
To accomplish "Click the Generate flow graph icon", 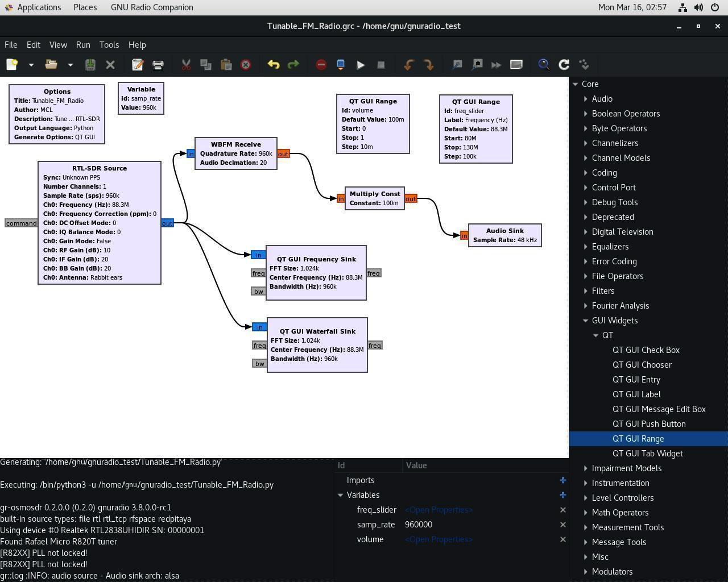I will pos(341,65).
